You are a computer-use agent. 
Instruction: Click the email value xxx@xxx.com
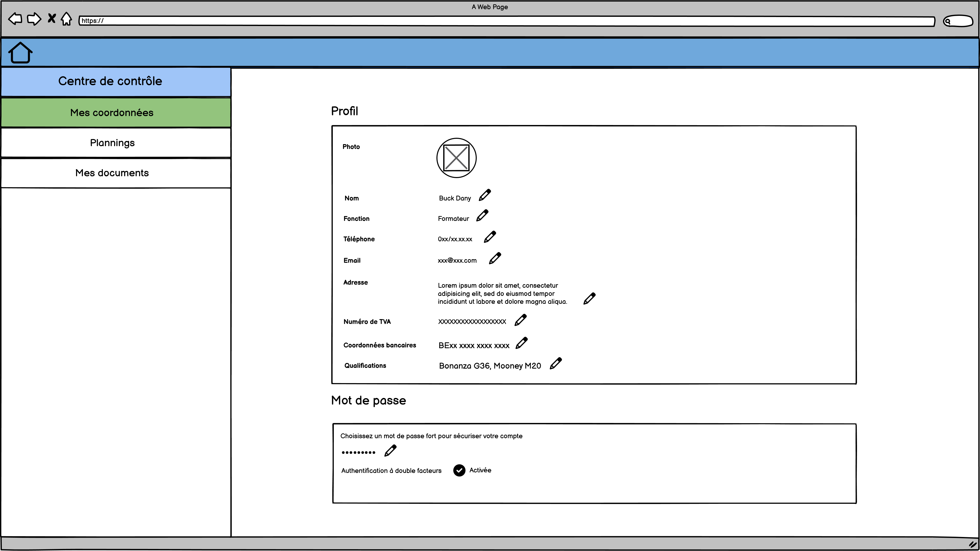(x=457, y=260)
